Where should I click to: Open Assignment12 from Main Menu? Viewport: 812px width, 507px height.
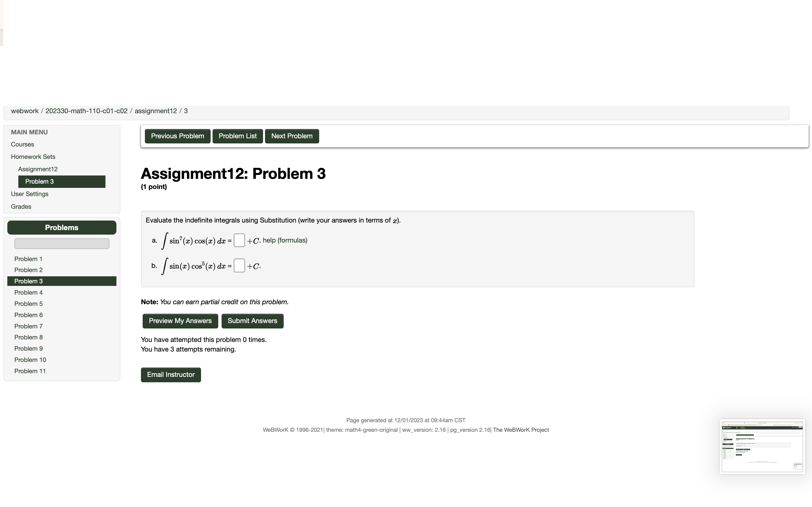coord(37,169)
